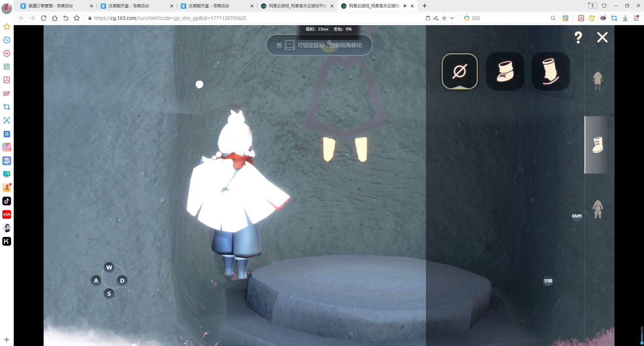Mute audio on the active 网易云游戏 tab
Image resolution: width=644 pixels, height=346 pixels.
click(405, 6)
